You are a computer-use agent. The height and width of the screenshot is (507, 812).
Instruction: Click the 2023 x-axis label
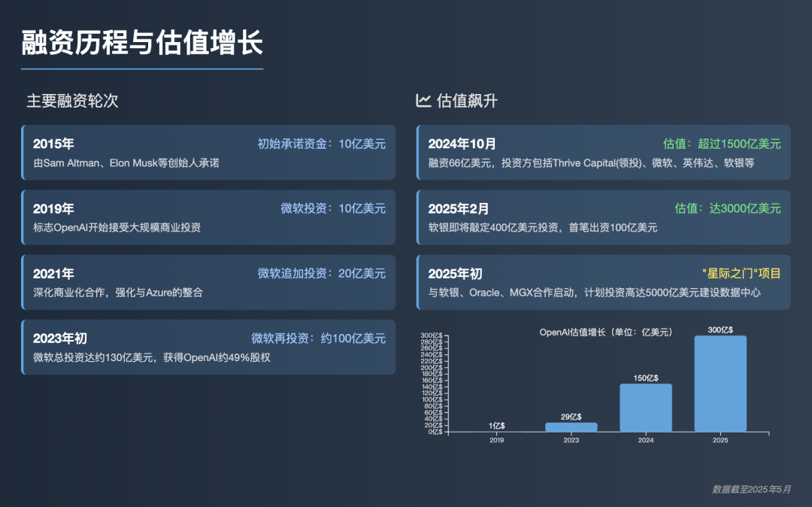tap(571, 440)
